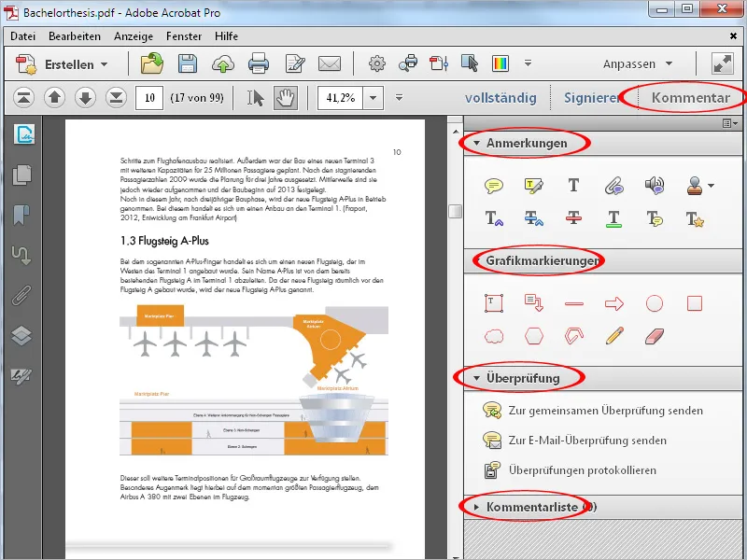Image resolution: width=747 pixels, height=560 pixels.
Task: Select the line drawing tool
Action: tap(574, 303)
